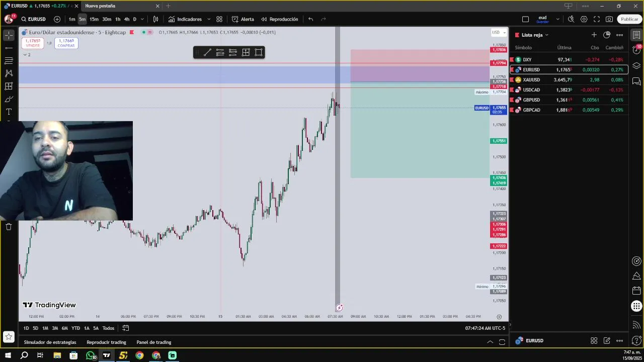
Task: Click the Publicar button
Action: coord(629,19)
